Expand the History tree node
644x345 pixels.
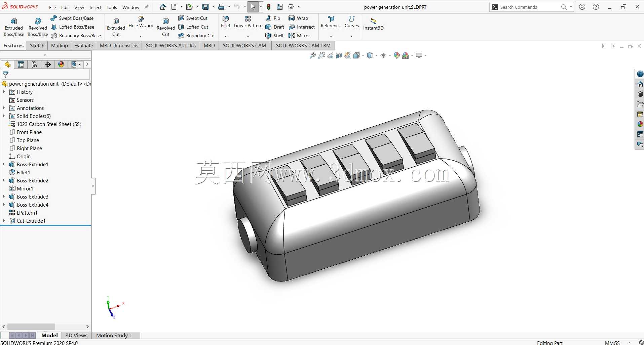tap(4, 92)
